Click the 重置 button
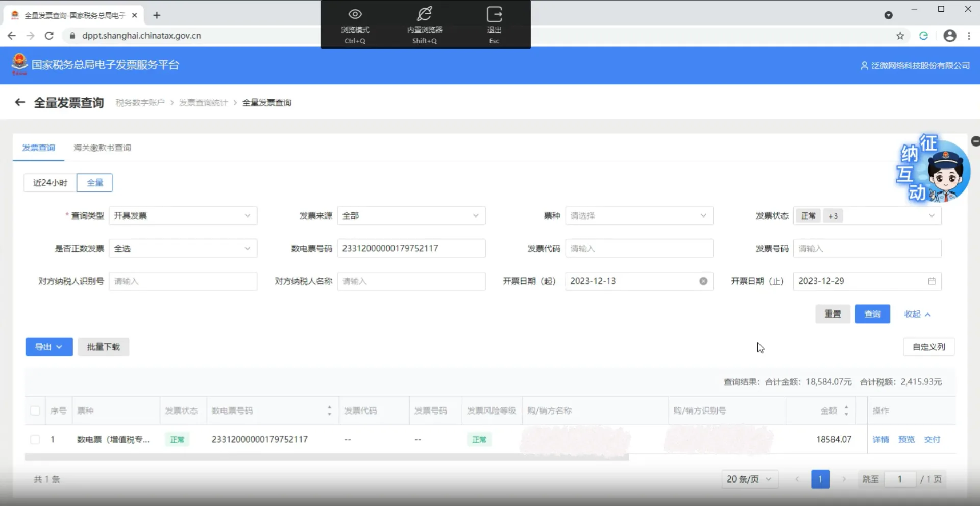 click(832, 314)
